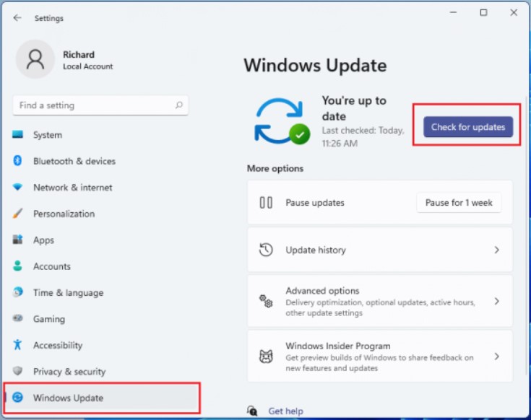Click the Settings title text
This screenshot has height=420, width=531.
tap(49, 18)
